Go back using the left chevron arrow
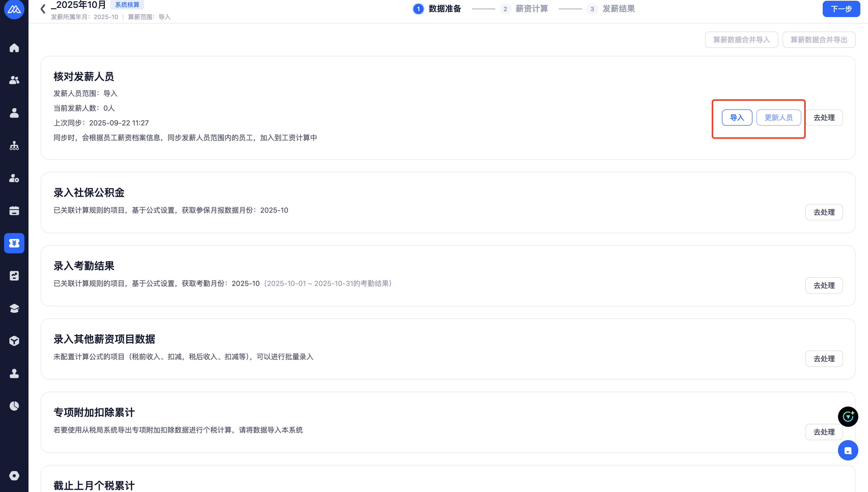Screen dimensions: 868x492 [43, 9]
